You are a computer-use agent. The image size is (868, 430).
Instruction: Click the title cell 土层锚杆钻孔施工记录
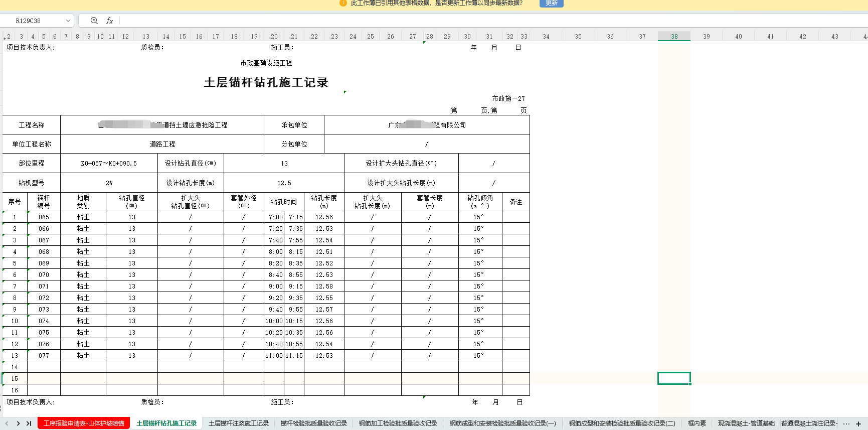[266, 82]
